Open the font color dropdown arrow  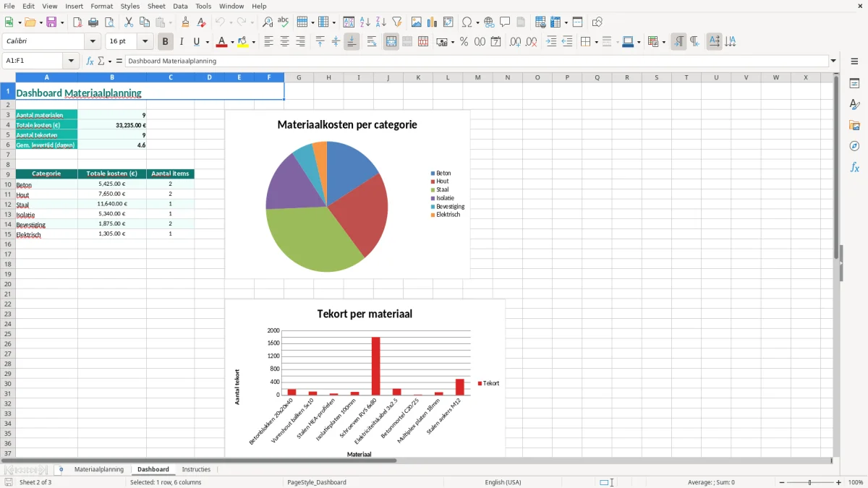pos(231,42)
